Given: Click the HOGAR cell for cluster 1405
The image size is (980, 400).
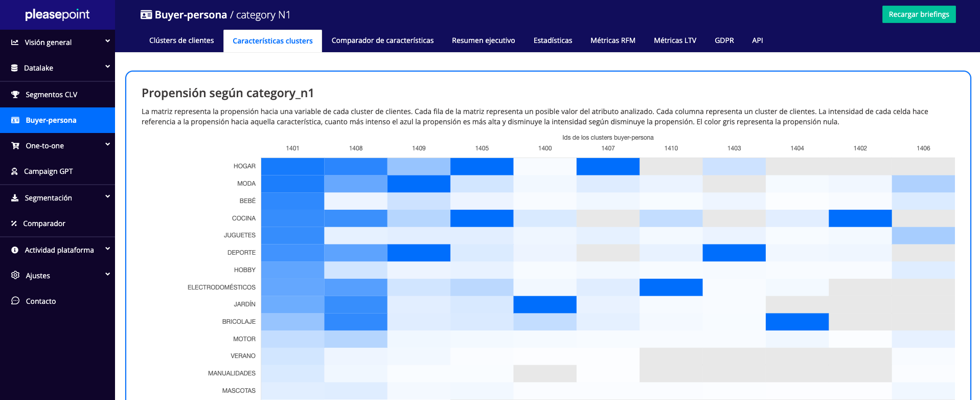Looking at the screenshot, I should click(x=482, y=166).
